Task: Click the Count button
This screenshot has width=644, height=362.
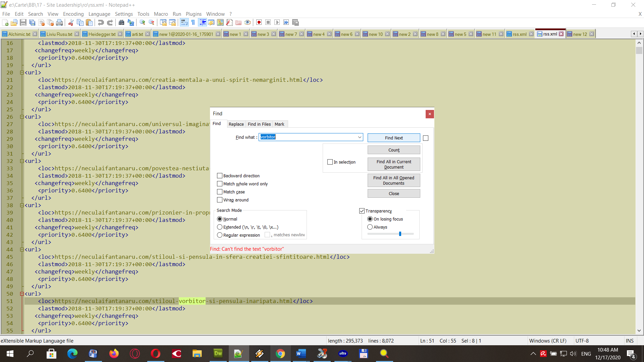Action: (x=394, y=150)
